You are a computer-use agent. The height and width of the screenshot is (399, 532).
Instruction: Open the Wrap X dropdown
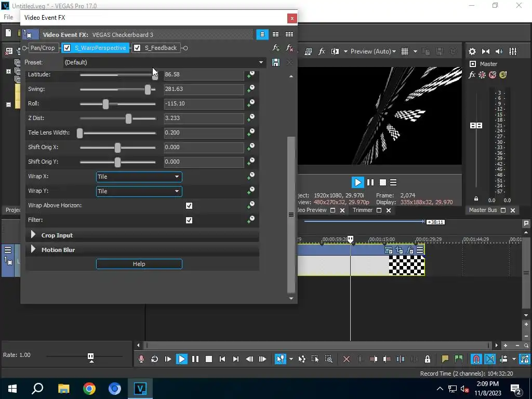coord(139,177)
